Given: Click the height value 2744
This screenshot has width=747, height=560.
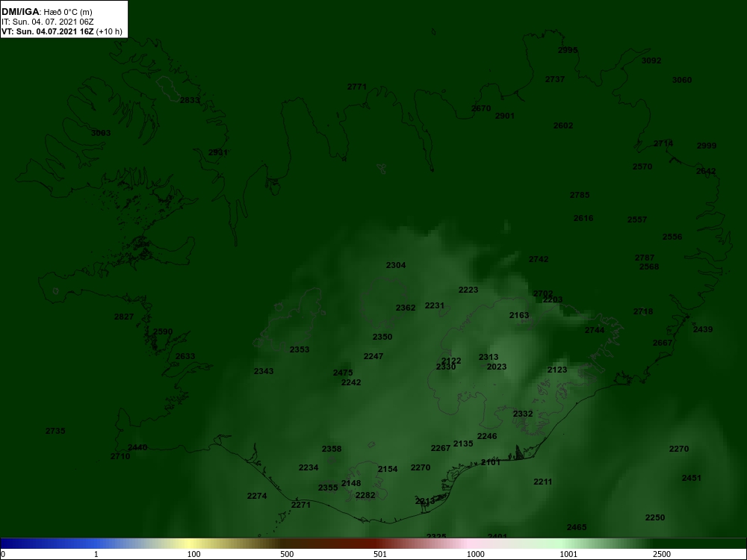Looking at the screenshot, I should [595, 331].
